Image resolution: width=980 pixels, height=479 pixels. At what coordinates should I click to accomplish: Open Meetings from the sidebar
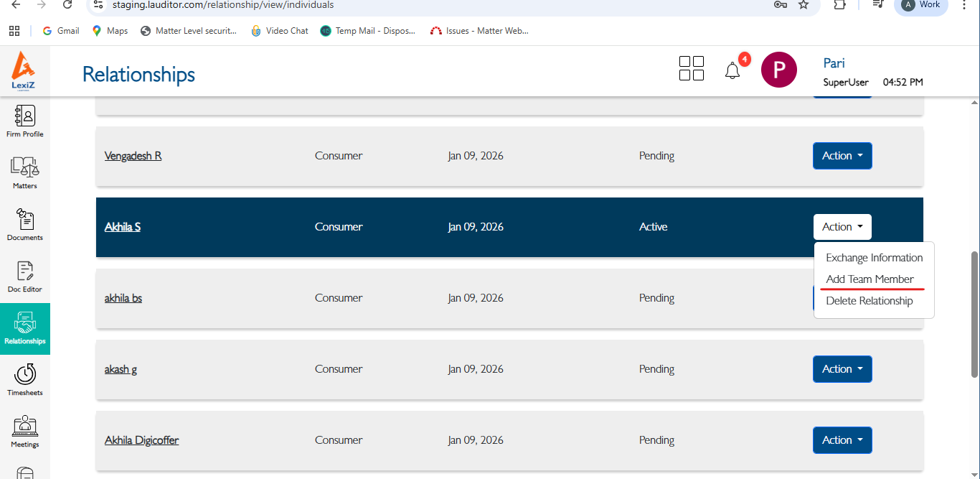click(25, 431)
